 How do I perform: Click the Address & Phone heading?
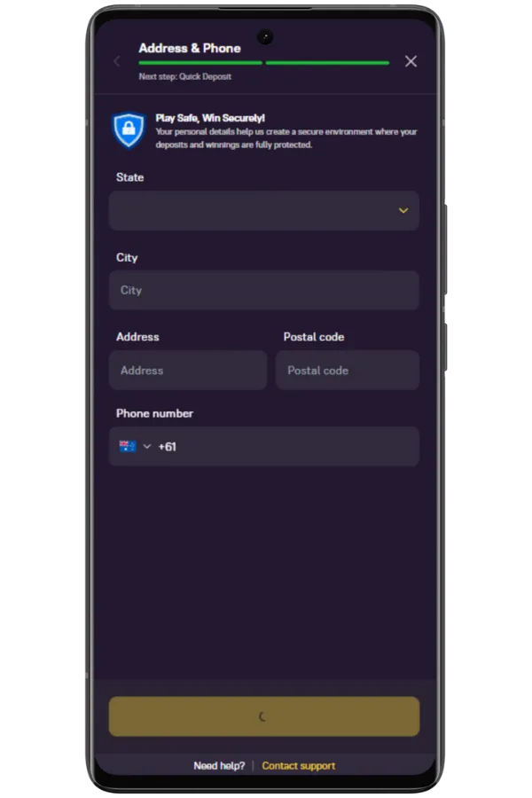pyautogui.click(x=190, y=49)
